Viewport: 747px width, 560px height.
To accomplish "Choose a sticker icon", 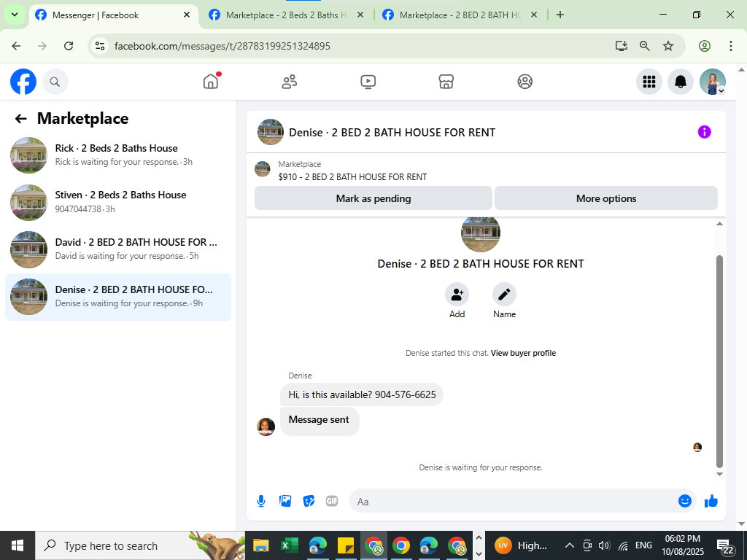I will tap(309, 501).
